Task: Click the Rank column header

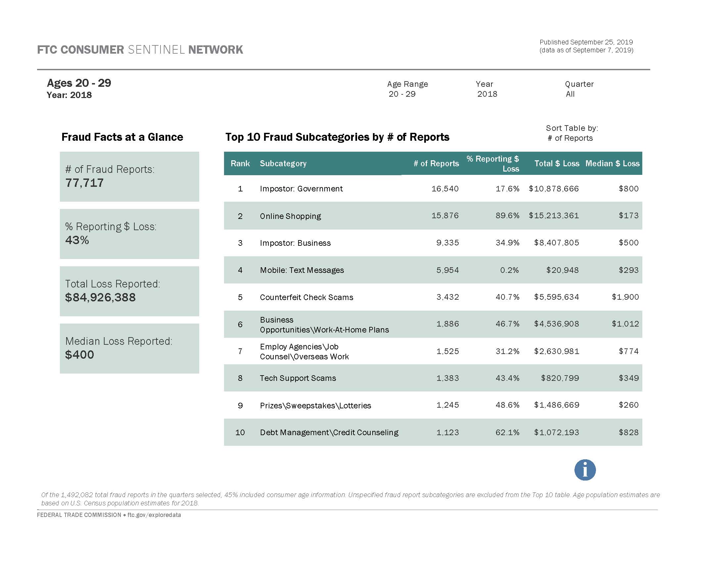Action: (x=240, y=163)
